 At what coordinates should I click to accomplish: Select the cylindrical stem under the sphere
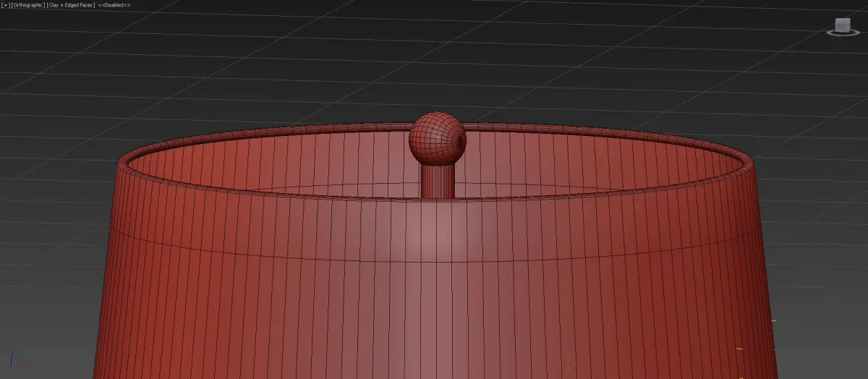437,180
